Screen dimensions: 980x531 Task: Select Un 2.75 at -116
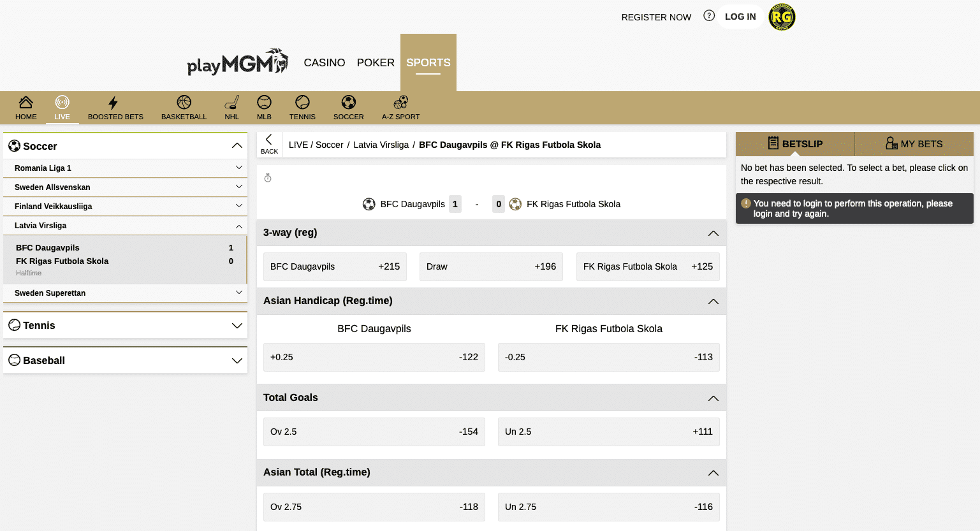click(609, 507)
